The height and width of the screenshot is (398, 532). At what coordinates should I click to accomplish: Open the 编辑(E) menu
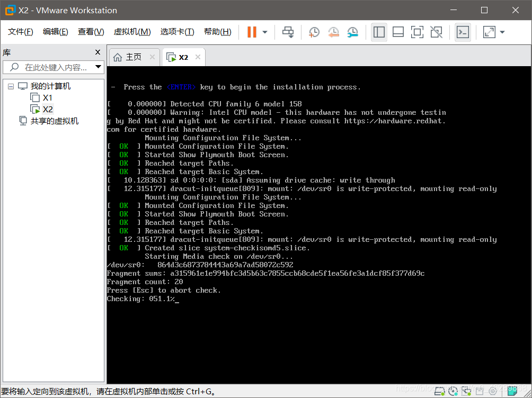coord(55,32)
